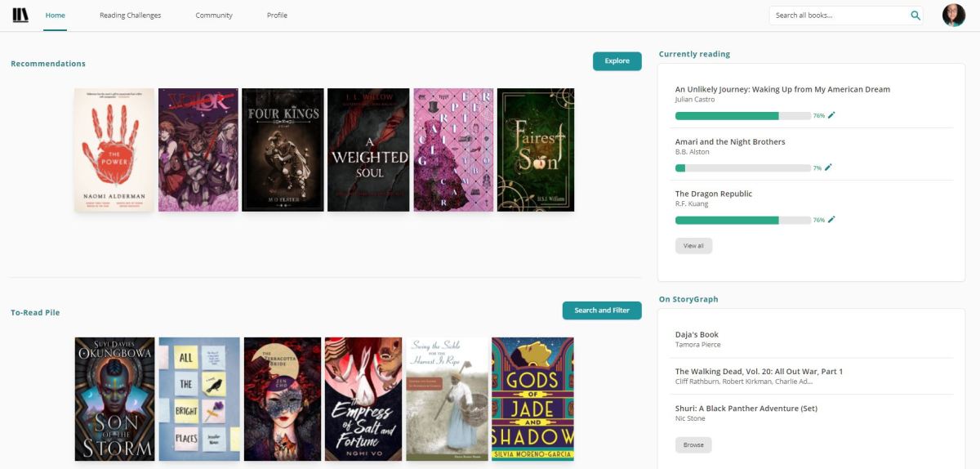Edit progress for Amari and the Night Brothers
Screen dimensions: 980x469
click(x=828, y=168)
